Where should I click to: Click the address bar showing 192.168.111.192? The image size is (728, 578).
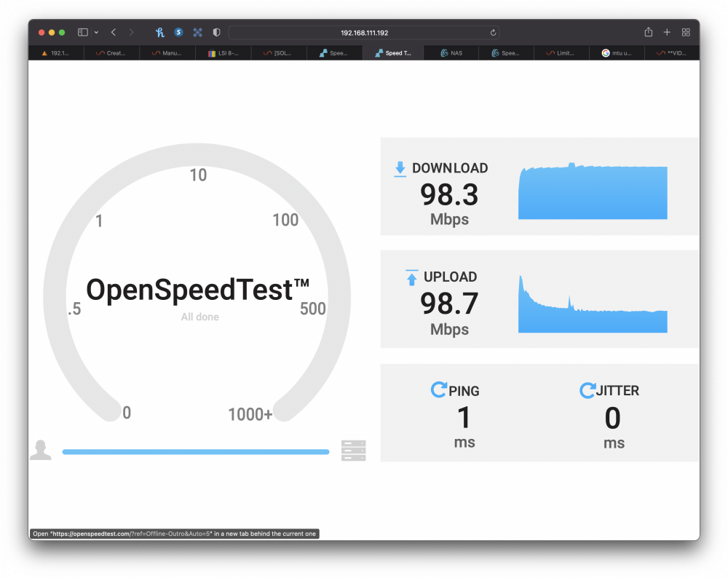coord(364,33)
